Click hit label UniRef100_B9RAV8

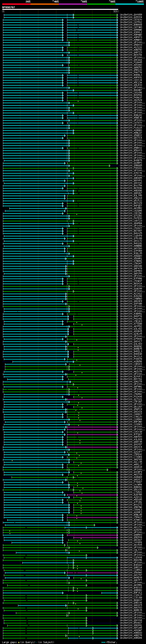click(x=131, y=25)
